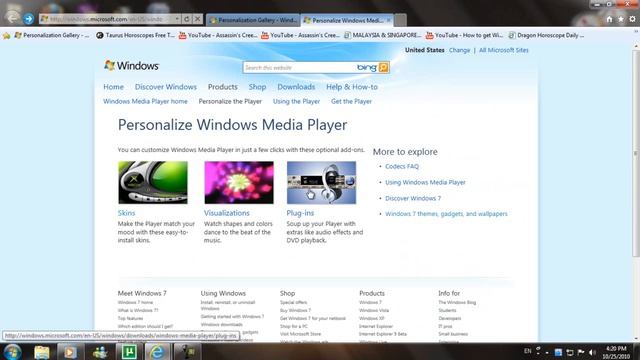
Task: Open the Using Windows Media Player link in More to explore
Action: (425, 182)
